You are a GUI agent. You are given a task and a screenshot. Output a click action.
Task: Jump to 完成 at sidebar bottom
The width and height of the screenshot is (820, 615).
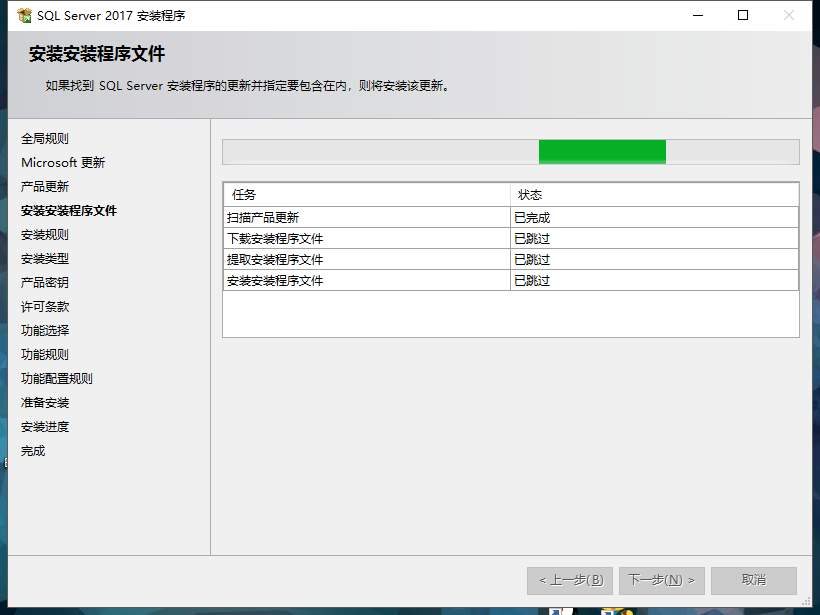point(33,450)
